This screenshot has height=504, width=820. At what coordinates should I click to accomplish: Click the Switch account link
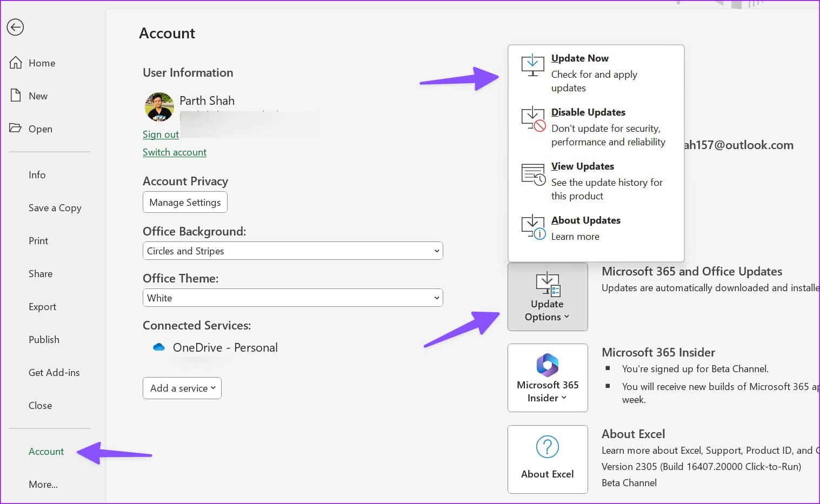175,152
